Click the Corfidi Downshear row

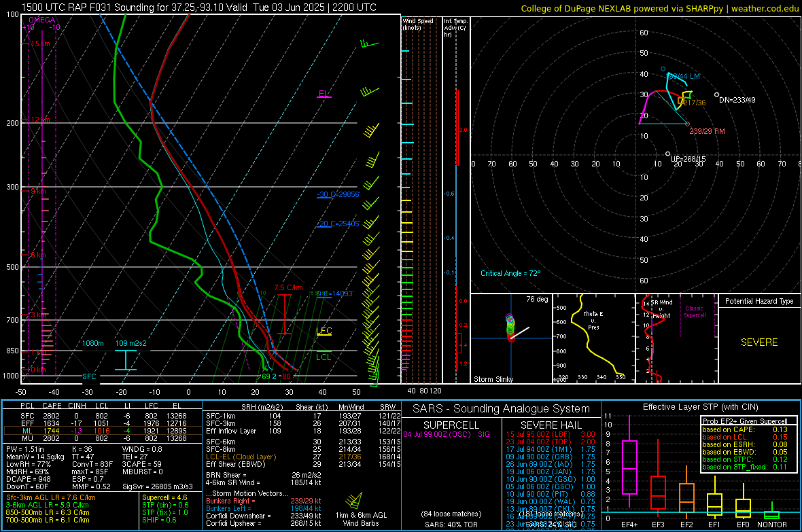point(264,516)
